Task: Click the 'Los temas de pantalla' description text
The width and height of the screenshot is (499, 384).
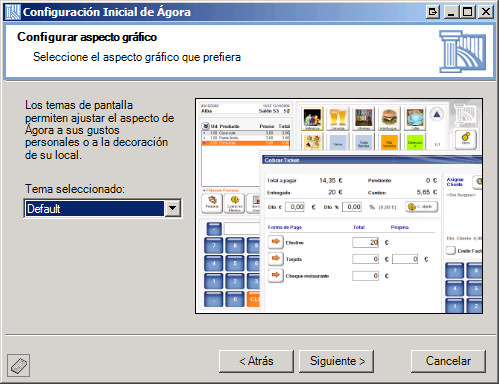Action: click(x=100, y=130)
